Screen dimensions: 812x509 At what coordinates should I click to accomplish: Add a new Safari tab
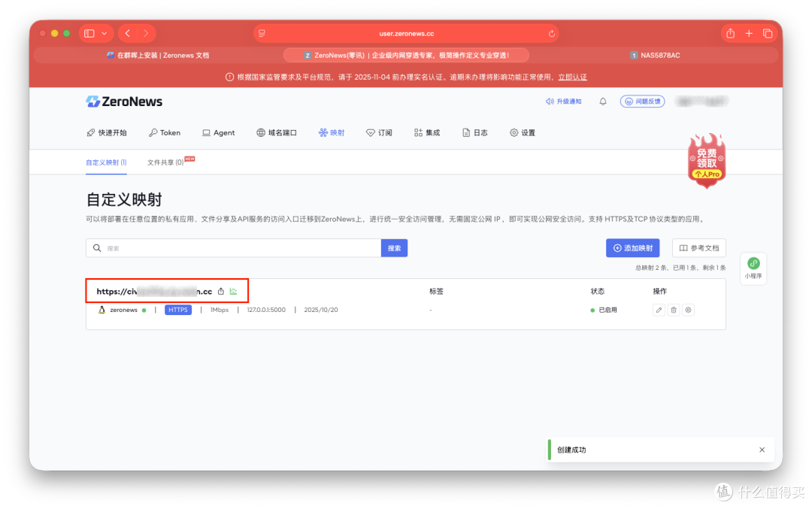point(749,33)
